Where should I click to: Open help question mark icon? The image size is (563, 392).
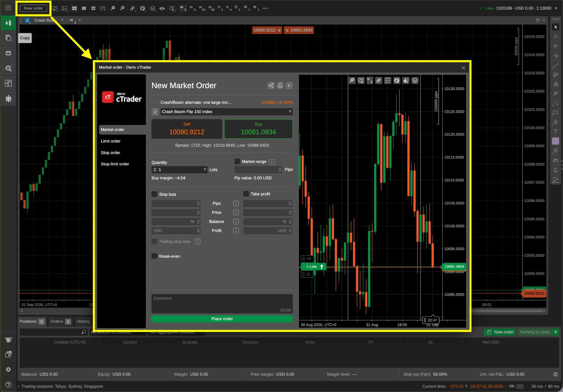tap(8, 385)
